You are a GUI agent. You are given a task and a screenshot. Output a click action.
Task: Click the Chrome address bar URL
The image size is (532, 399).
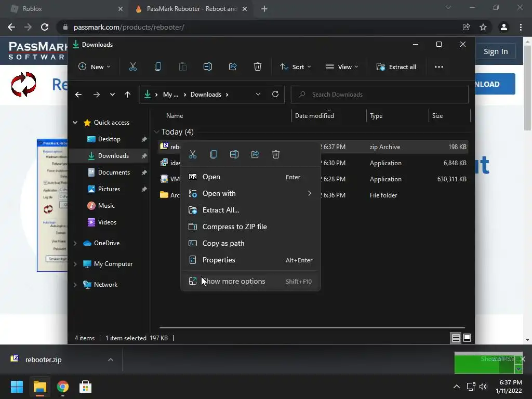tap(129, 27)
